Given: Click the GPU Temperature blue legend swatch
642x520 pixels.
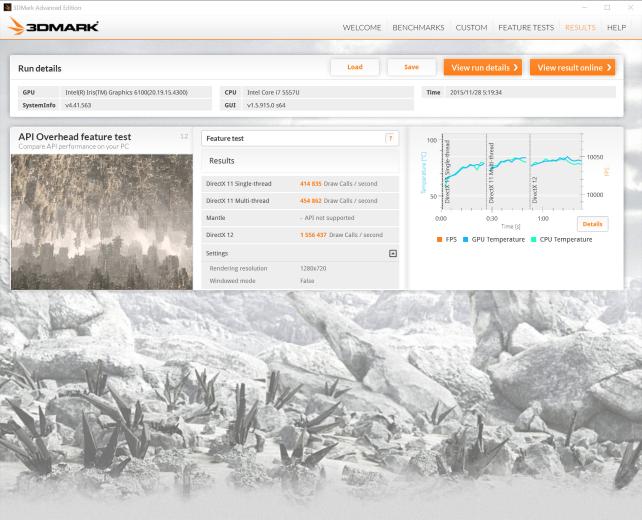Looking at the screenshot, I should [x=466, y=240].
